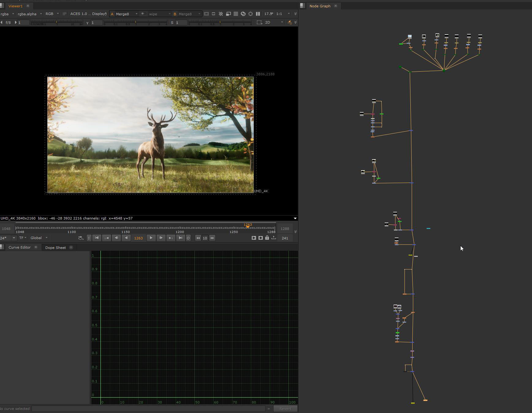Step forward one frame
532x413 pixels.
[161, 238]
